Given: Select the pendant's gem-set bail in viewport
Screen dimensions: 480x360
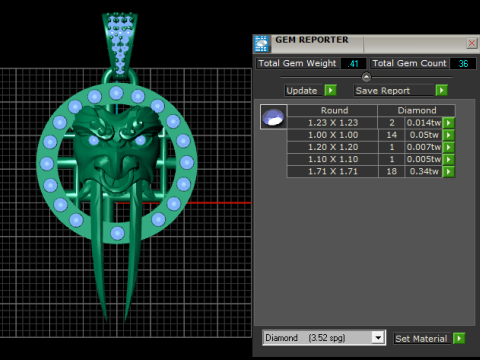Looking at the screenshot, I should 120,45.
